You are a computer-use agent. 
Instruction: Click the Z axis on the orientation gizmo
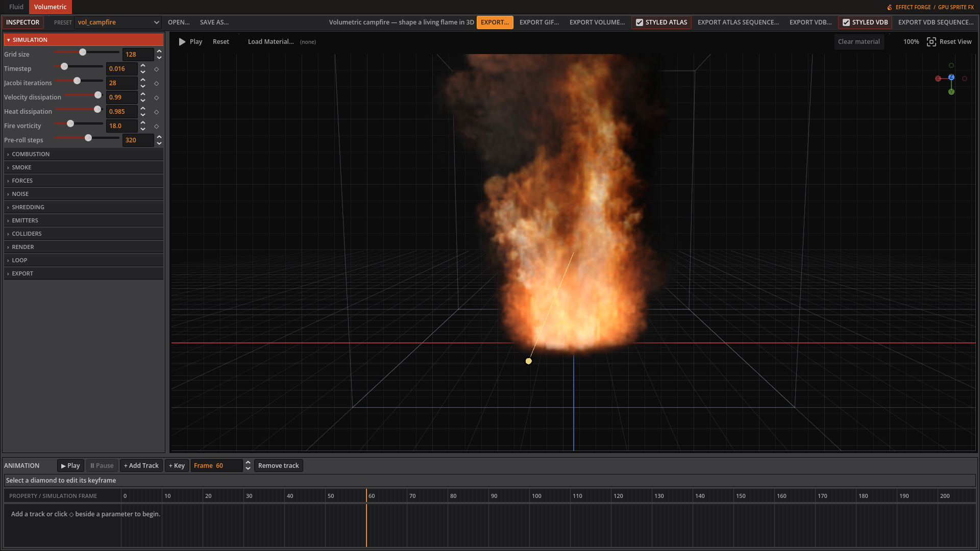951,77
